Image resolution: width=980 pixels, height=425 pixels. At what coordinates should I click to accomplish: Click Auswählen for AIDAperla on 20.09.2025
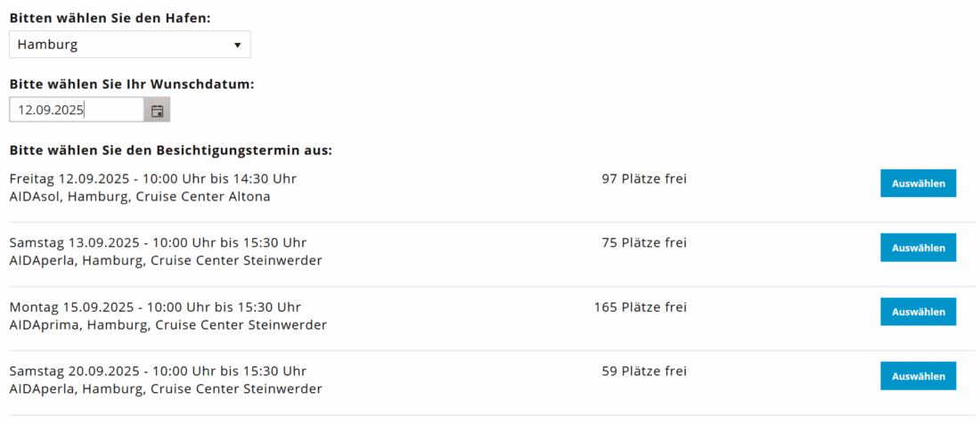918,376
